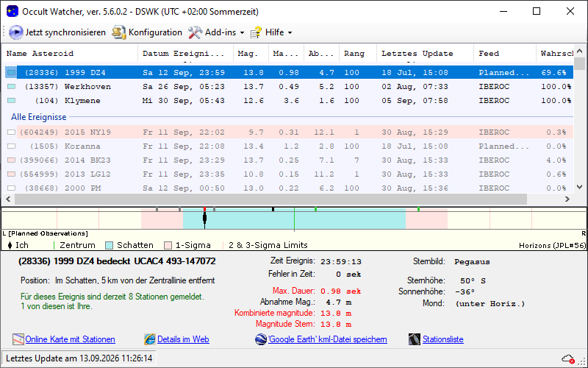Click the marker box of (1505) Koranna
Viewport: 588px width, 368px height.
pyautogui.click(x=11, y=146)
